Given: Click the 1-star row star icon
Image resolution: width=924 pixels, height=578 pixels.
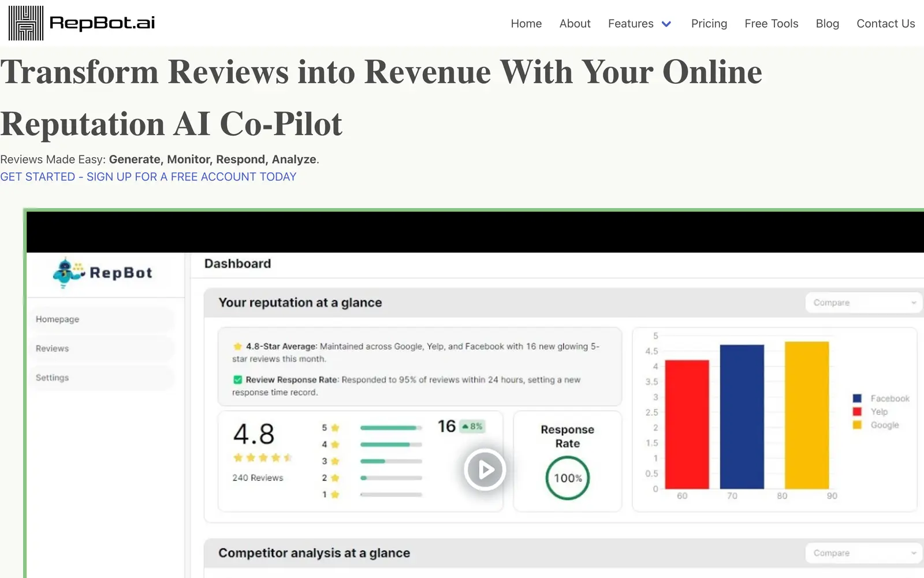Looking at the screenshot, I should [335, 494].
